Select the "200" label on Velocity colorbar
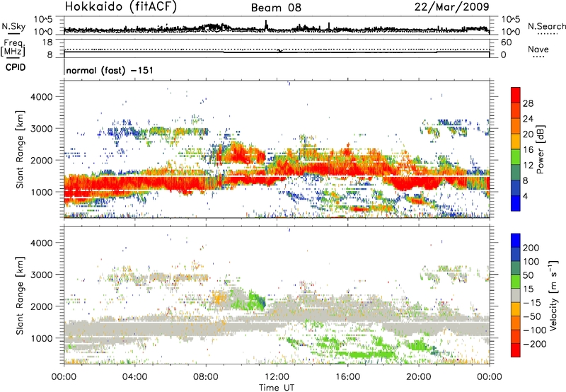Viewport: 566px width, 392px height. point(531,248)
